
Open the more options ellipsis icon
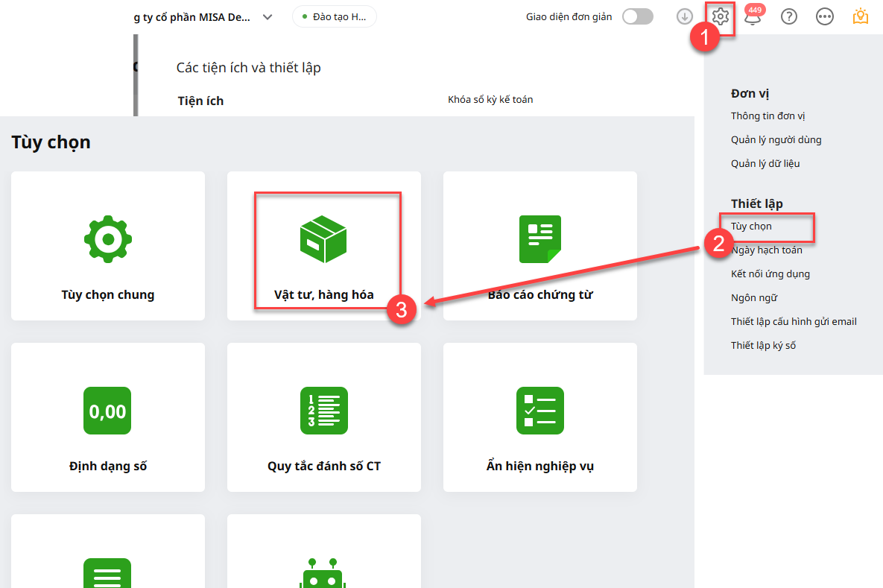825,16
